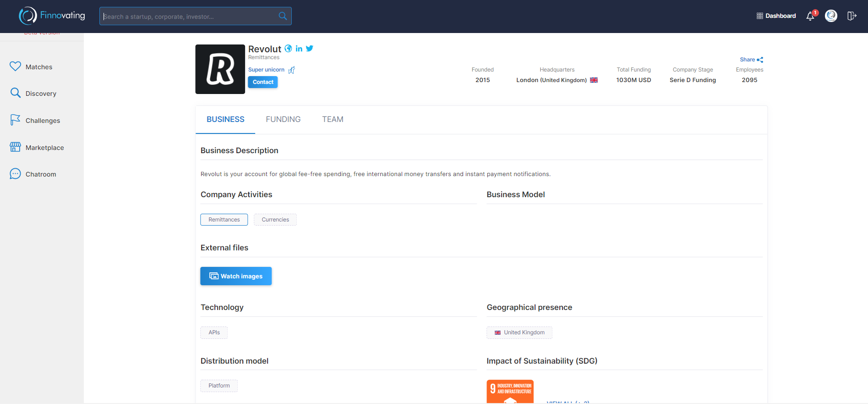Click the Finnovating logo
The width and height of the screenshot is (868, 404).
click(52, 16)
